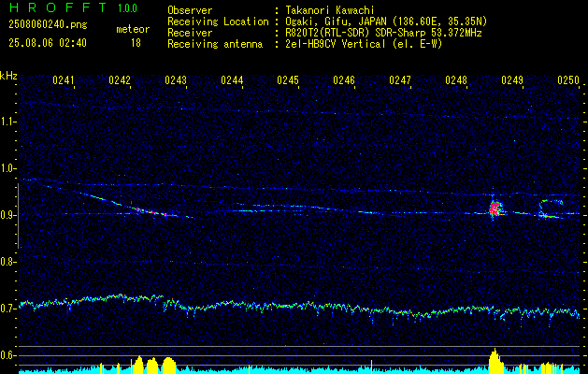Click frequency axis label 0.9
588x374 pixels.
click(7, 215)
